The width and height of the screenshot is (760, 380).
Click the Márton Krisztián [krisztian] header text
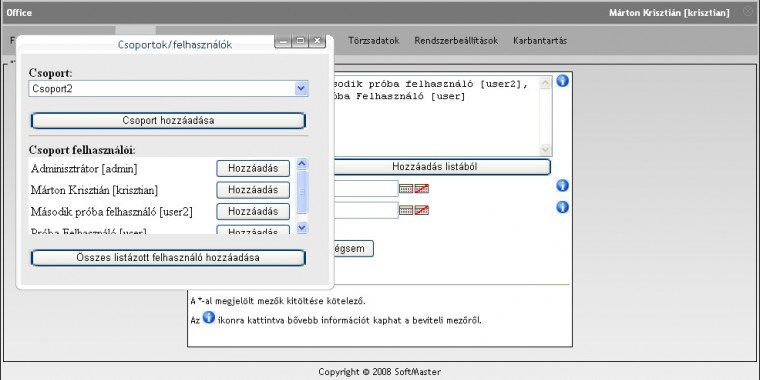669,13
